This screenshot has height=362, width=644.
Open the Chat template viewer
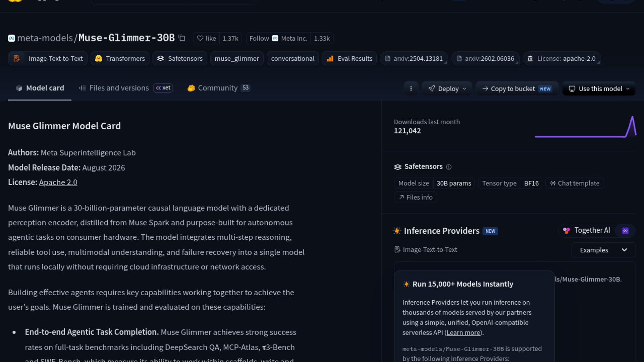coord(575,183)
